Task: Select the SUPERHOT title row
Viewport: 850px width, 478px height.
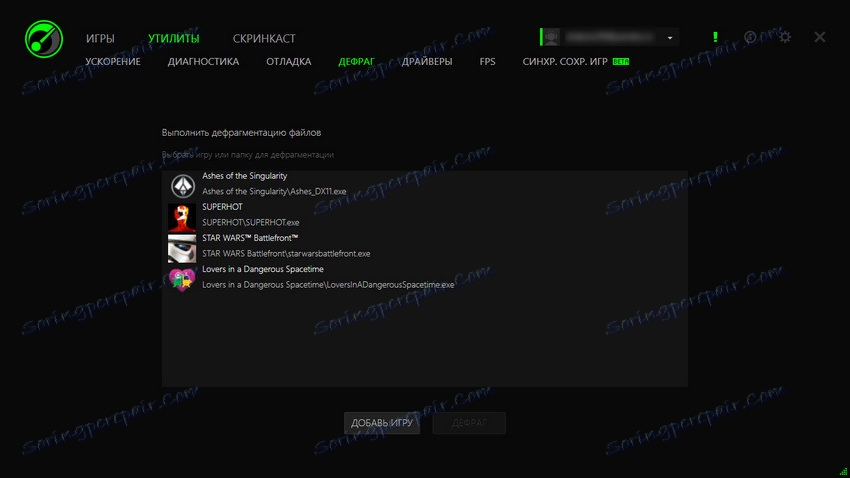Action: click(x=222, y=207)
